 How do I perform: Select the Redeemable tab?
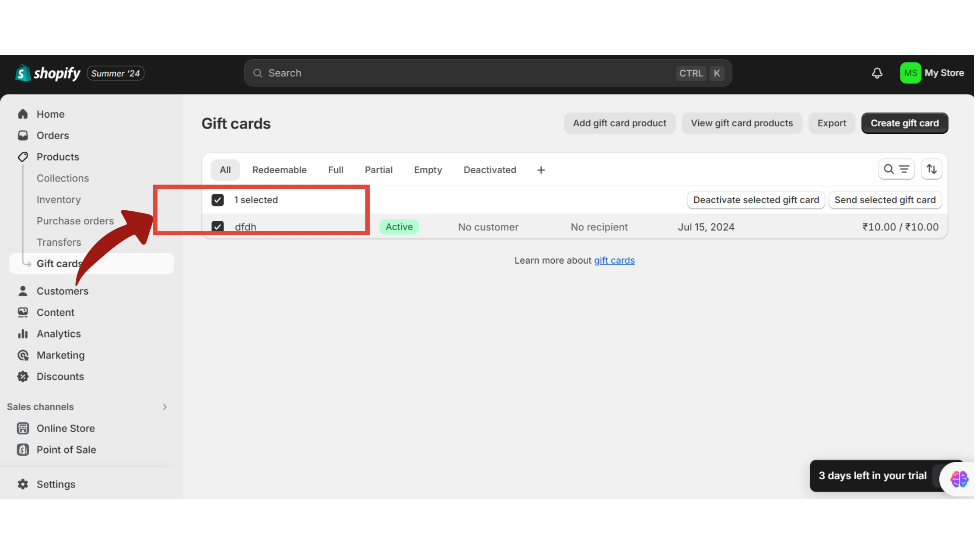[279, 170]
